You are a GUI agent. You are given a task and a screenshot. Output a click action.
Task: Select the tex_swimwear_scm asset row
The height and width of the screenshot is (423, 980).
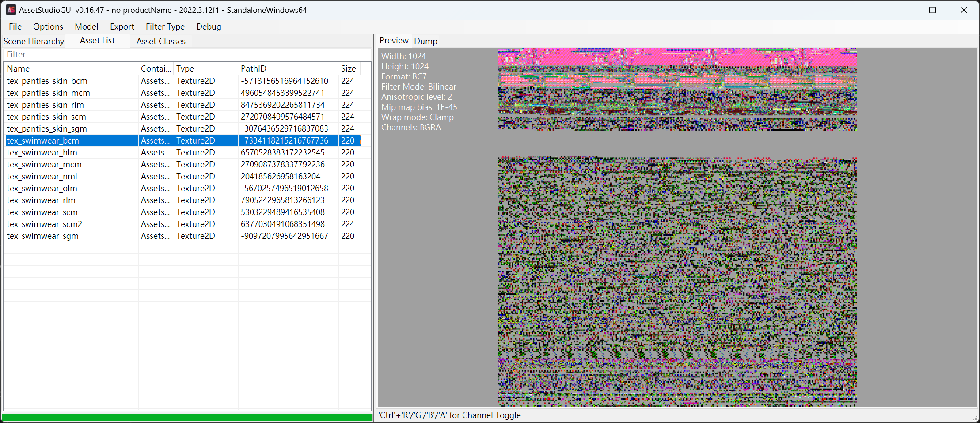[183, 212]
